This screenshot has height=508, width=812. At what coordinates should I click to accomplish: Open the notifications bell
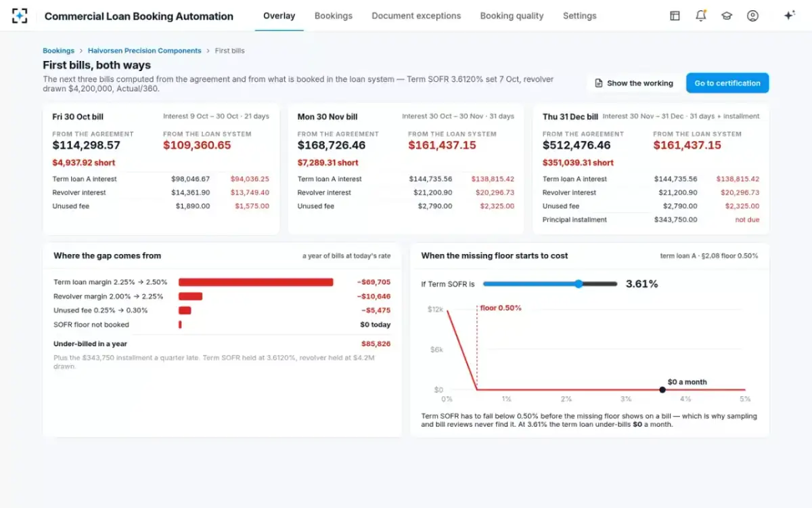click(x=700, y=16)
